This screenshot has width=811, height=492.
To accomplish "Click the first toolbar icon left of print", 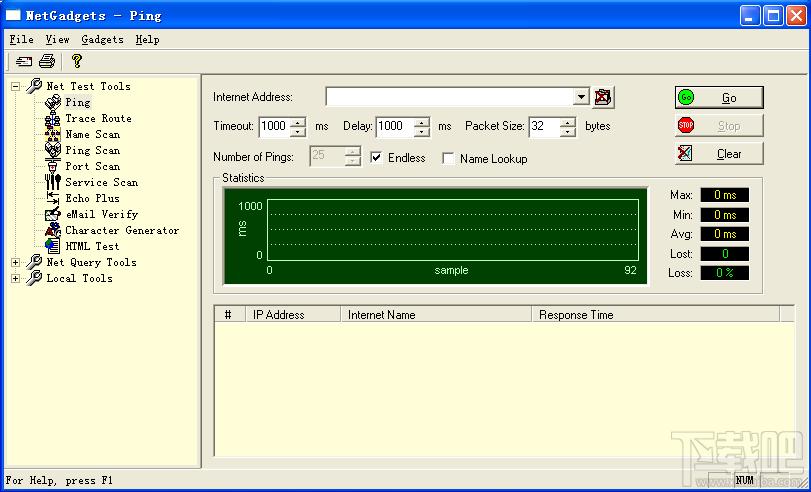I will (x=24, y=62).
